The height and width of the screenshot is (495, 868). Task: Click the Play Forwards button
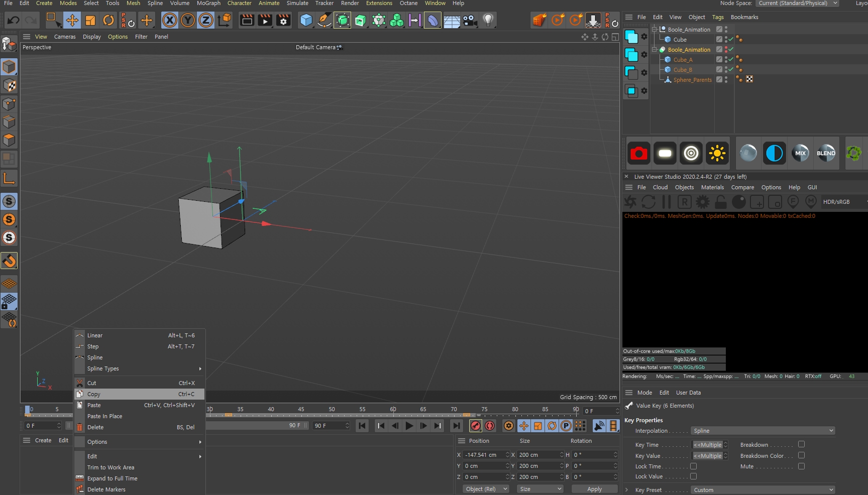[409, 426]
